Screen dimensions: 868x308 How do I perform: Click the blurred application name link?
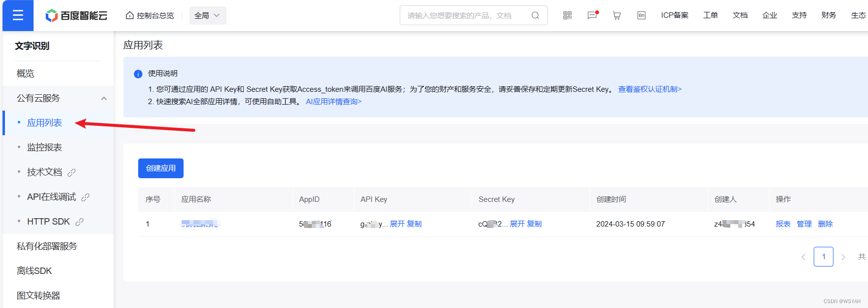199,224
